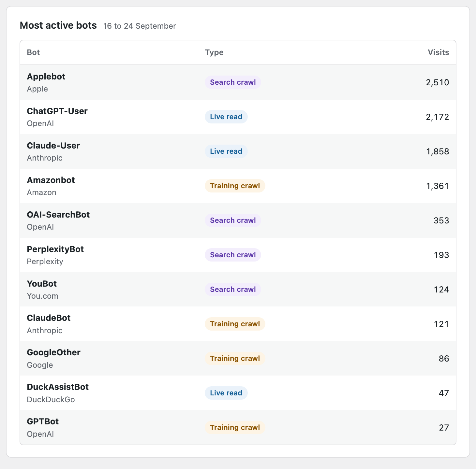476x469 pixels.
Task: Select the Amazonbot bot name
Action: (51, 180)
